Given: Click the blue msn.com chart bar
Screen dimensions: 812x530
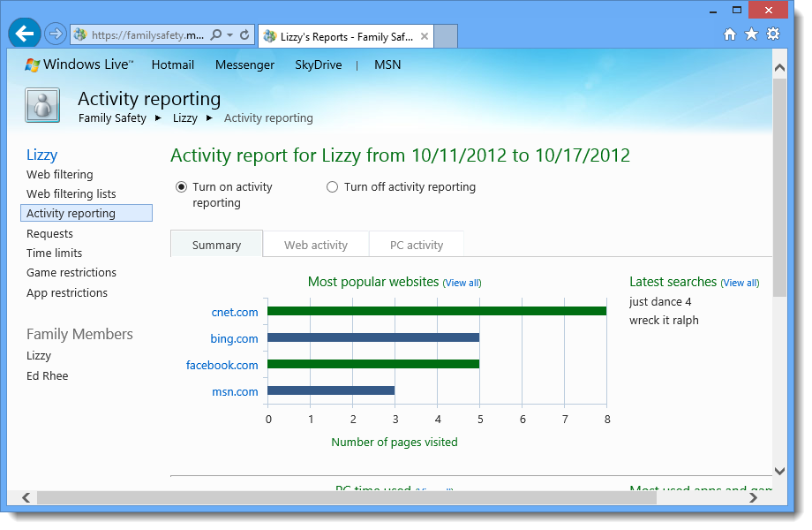Looking at the screenshot, I should 331,390.
